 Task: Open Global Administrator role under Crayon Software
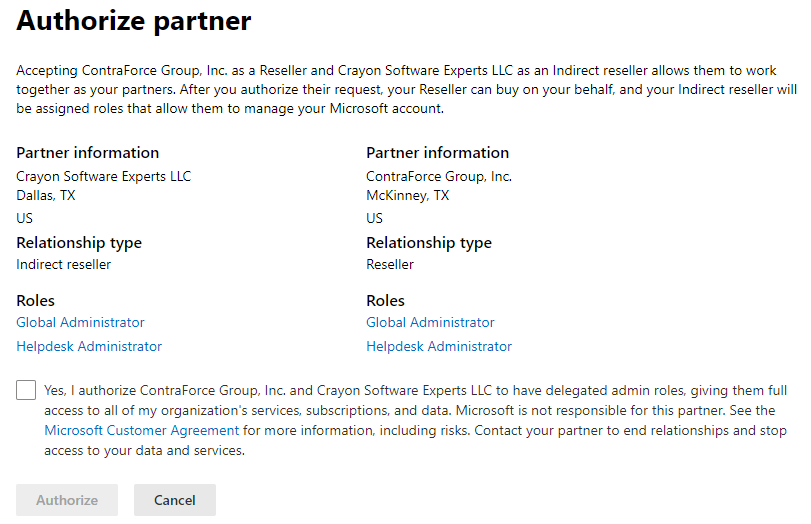coord(80,322)
